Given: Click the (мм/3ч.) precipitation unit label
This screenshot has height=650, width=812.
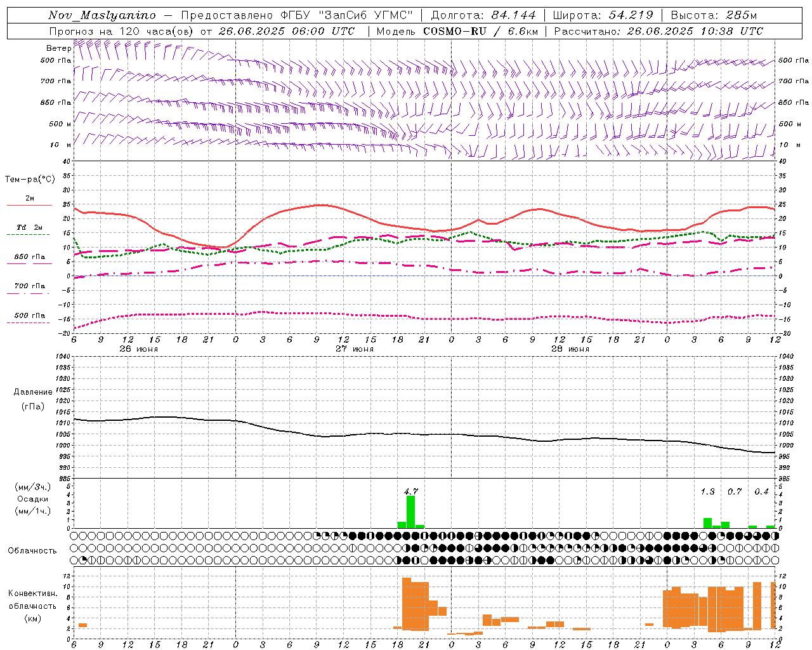Looking at the screenshot, I should coord(32,487).
